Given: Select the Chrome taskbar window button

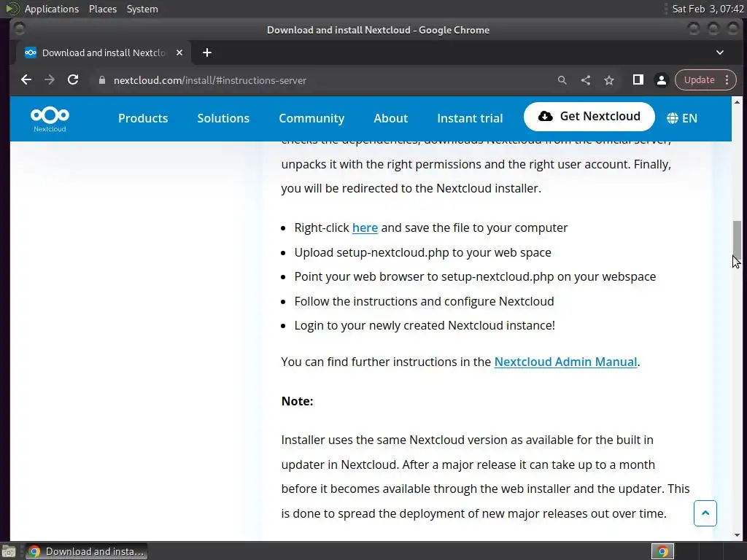Looking at the screenshot, I should pos(86,551).
